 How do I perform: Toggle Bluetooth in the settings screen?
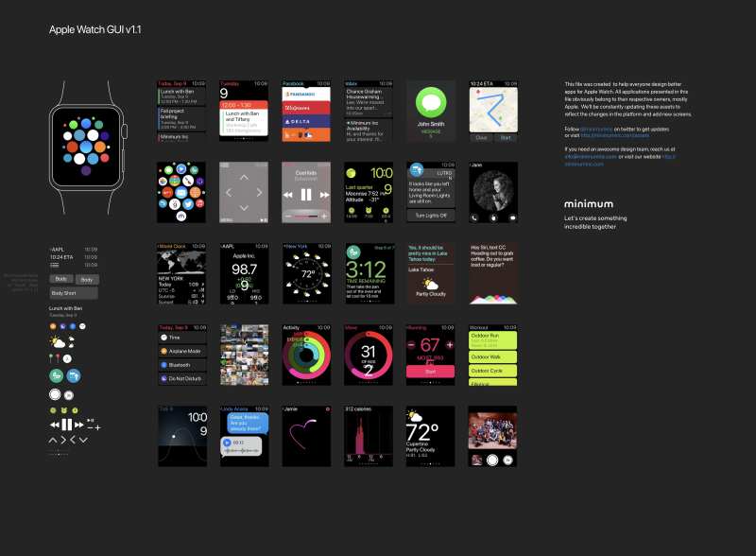181,365
